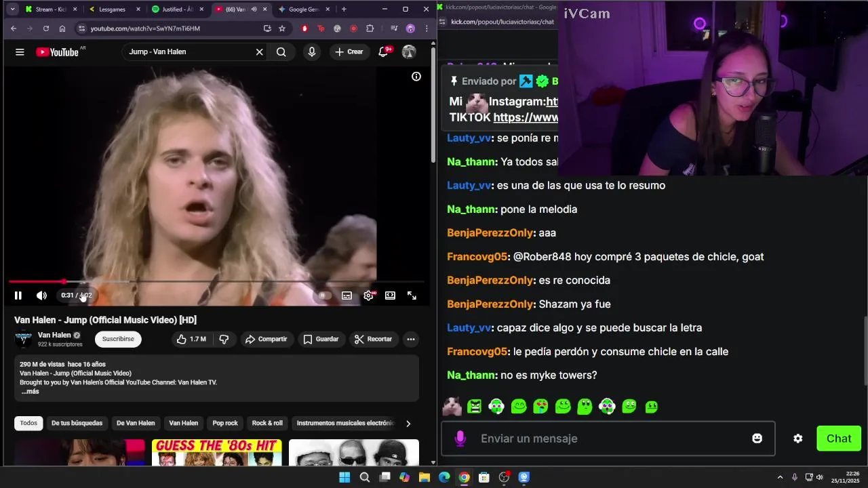Screen dimensions: 868x488
Task: Bookmark this page with star icon
Action: (x=282, y=28)
